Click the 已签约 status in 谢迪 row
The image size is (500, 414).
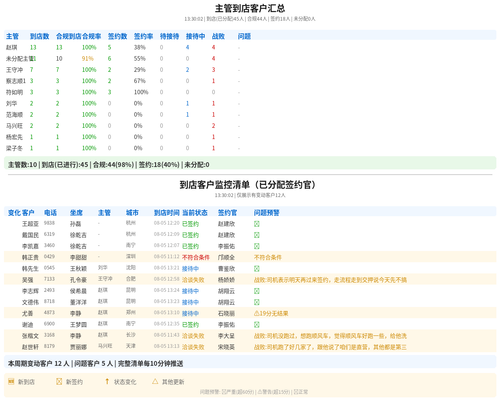click(x=190, y=325)
